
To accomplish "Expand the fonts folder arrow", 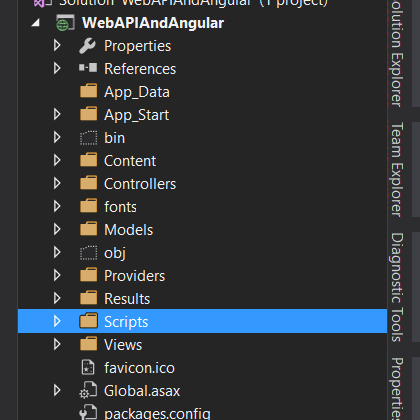I will tap(57, 206).
